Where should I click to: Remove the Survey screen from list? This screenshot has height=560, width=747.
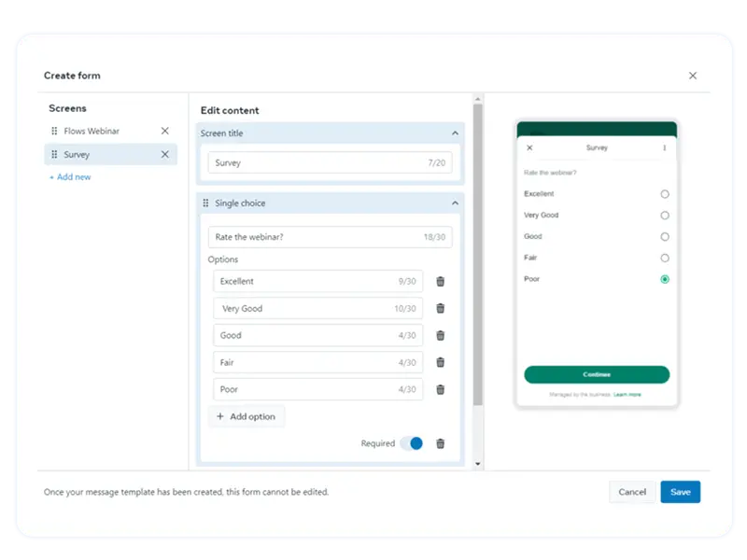click(x=165, y=155)
